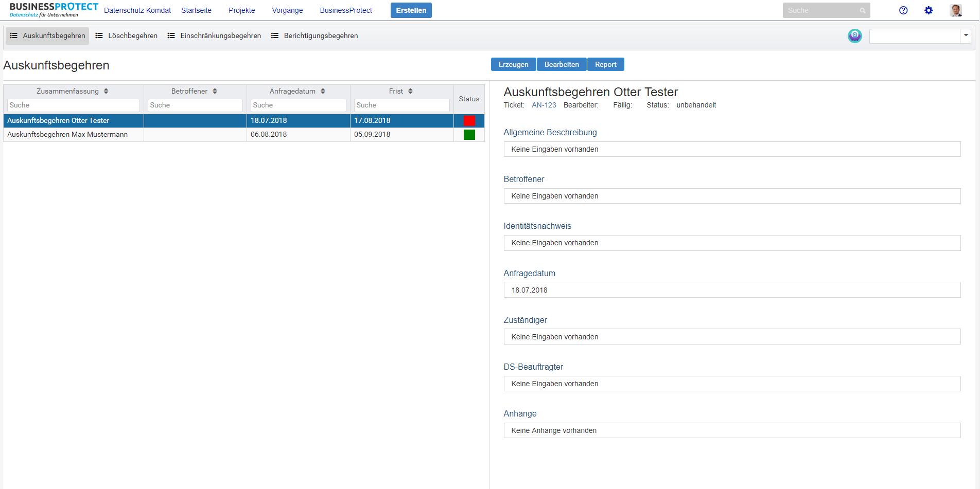The width and height of the screenshot is (980, 489).
Task: Open the user profile avatar
Action: pyautogui.click(x=956, y=10)
